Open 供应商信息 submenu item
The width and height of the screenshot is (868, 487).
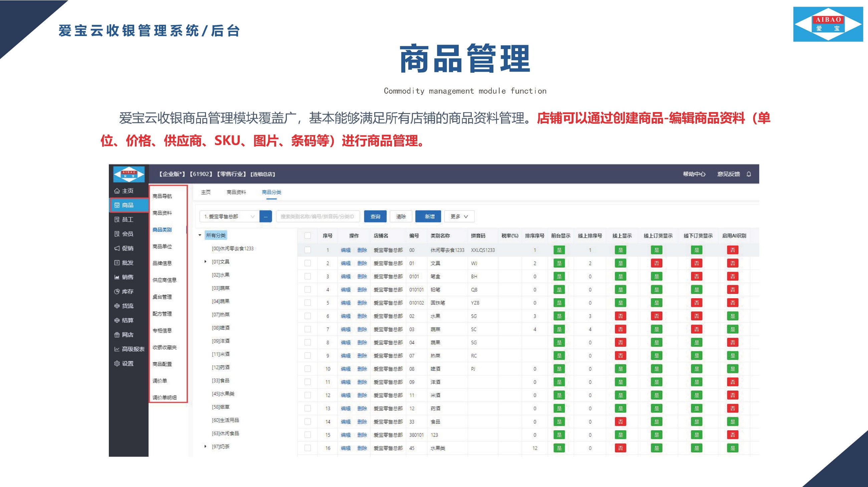tap(165, 280)
